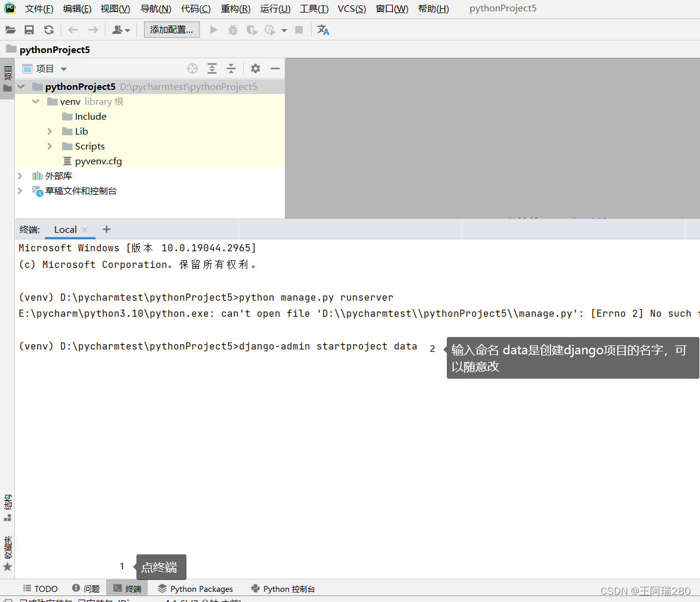Toggle the 收藏夹 sidebar panel
The image size is (700, 602).
tap(7, 551)
